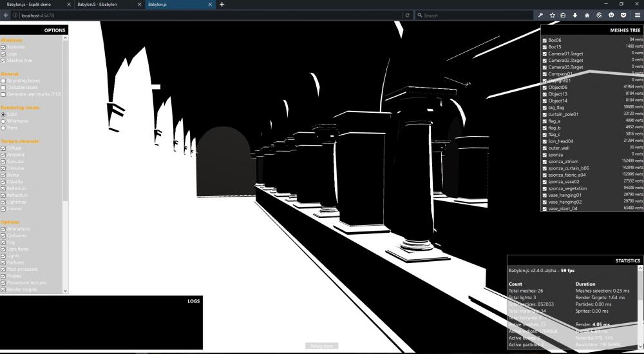Open the downloads arrow icon

coord(575,15)
